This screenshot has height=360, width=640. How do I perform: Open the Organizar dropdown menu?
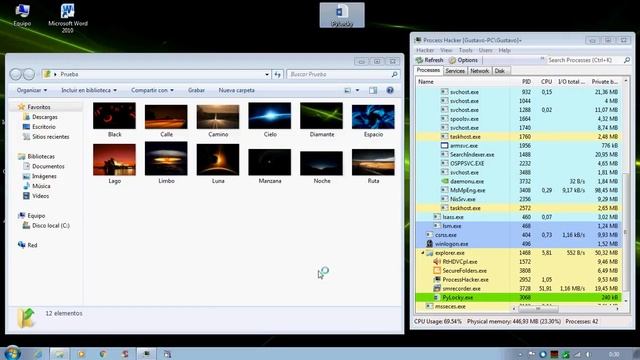click(x=31, y=90)
